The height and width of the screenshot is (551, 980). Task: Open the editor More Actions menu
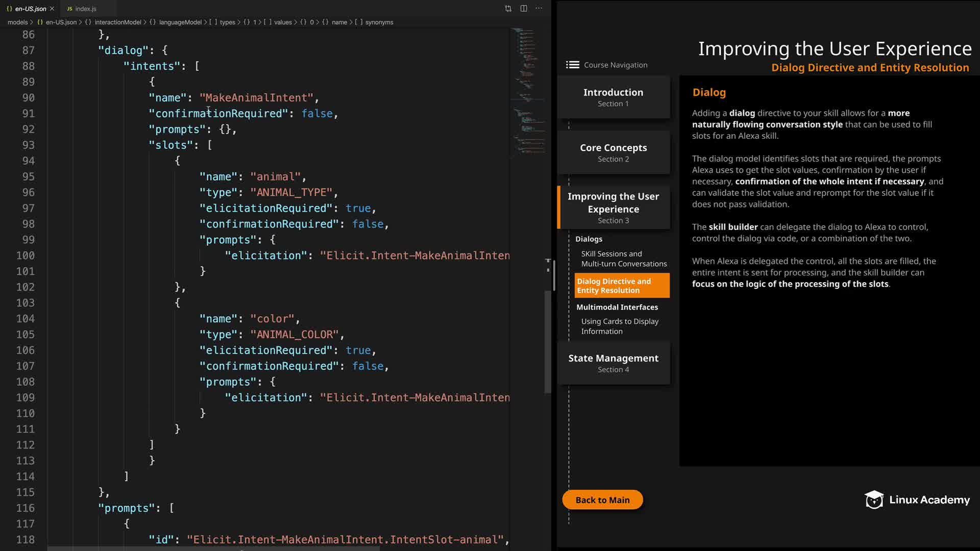539,9
